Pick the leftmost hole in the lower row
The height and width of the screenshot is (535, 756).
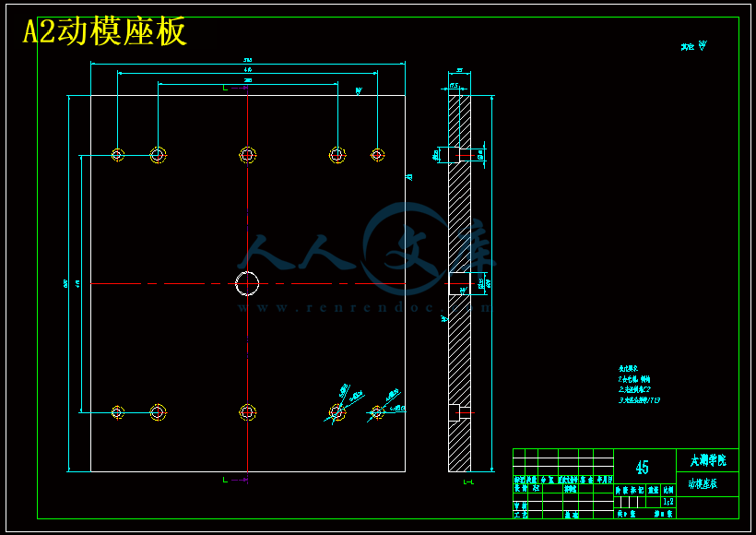(117, 412)
